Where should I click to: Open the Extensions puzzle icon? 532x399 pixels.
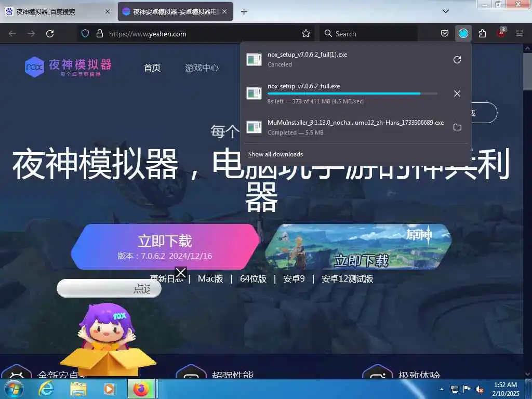point(482,33)
